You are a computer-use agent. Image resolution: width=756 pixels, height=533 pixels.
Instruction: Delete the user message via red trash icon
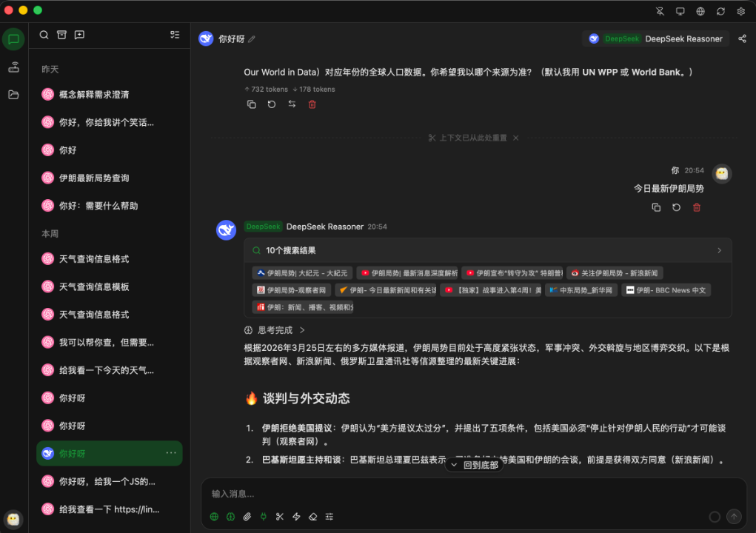[x=695, y=207]
